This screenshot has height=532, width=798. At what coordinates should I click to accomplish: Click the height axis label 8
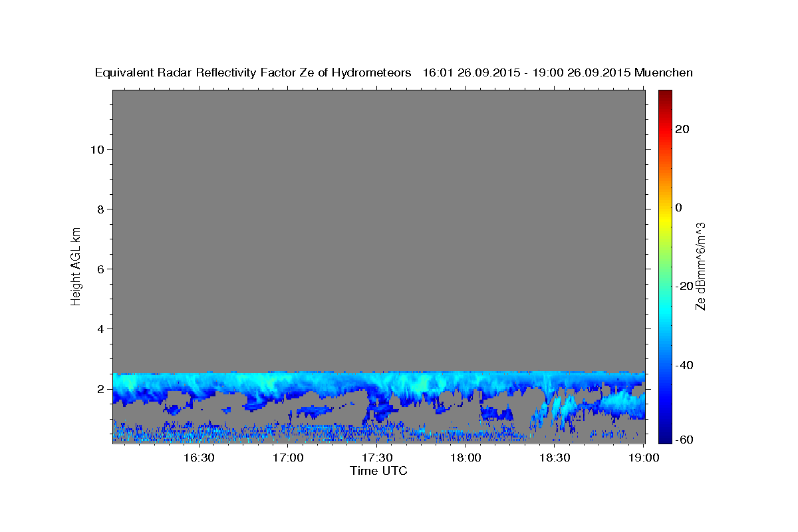[100, 209]
